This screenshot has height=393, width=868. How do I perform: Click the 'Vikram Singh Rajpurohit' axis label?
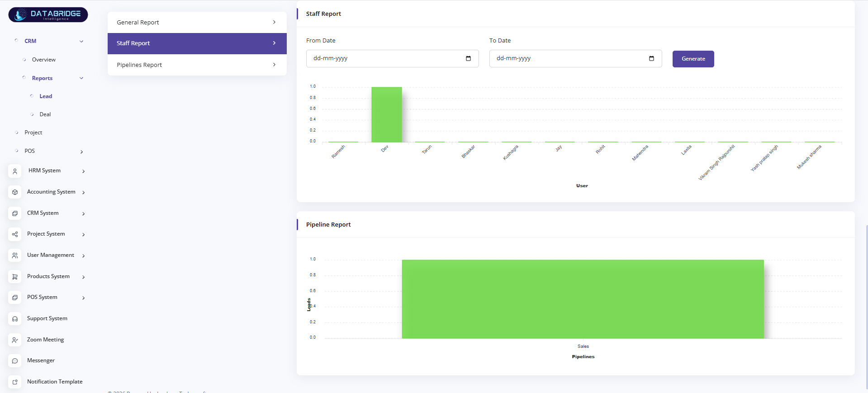click(x=716, y=163)
